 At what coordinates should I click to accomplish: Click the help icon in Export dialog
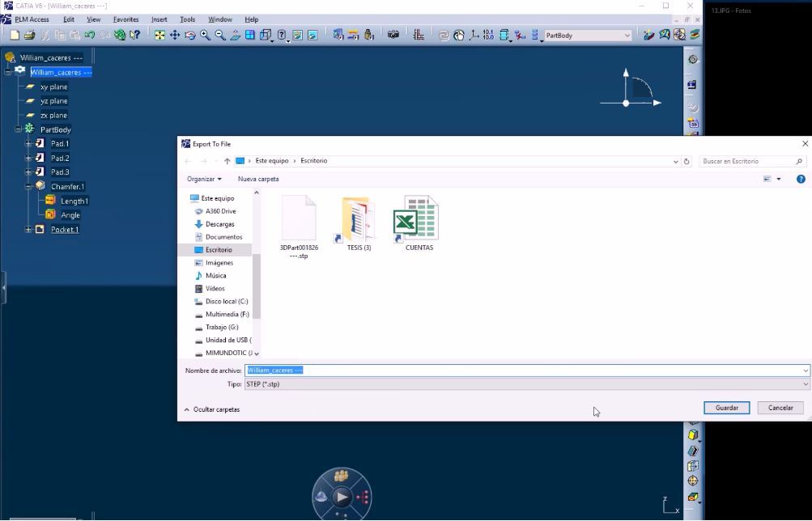point(801,179)
